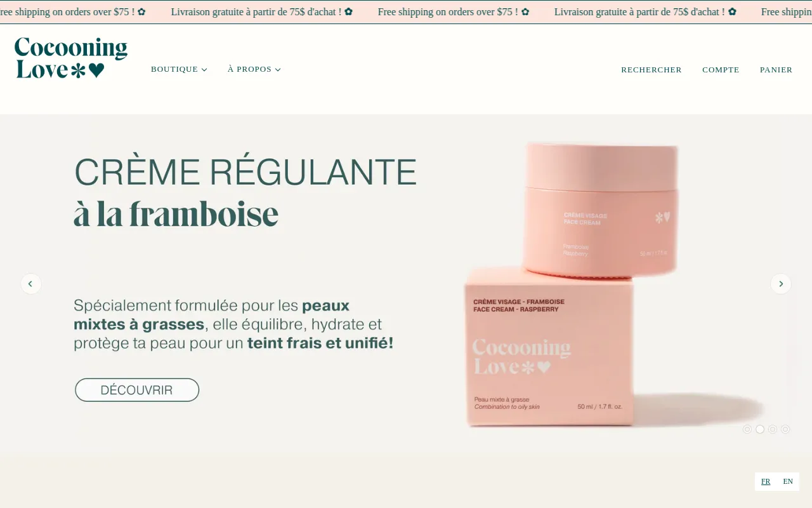Select the second carousel dot
The width and height of the screenshot is (812, 508).
click(760, 429)
